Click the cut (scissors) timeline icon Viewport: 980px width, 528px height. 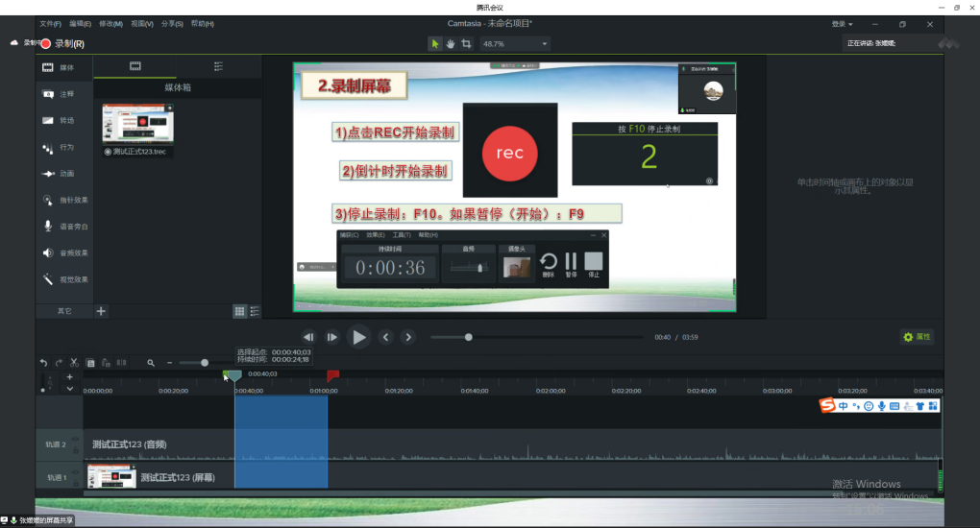tap(74, 363)
